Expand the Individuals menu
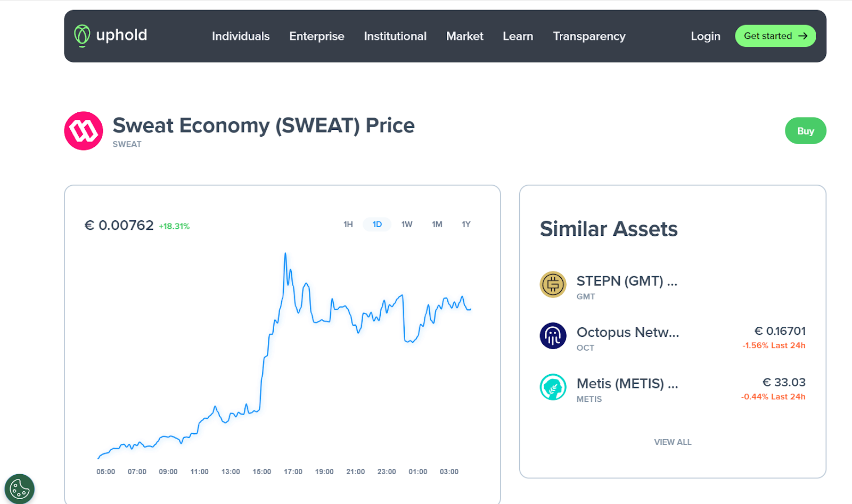The height and width of the screenshot is (504, 852). click(x=241, y=36)
